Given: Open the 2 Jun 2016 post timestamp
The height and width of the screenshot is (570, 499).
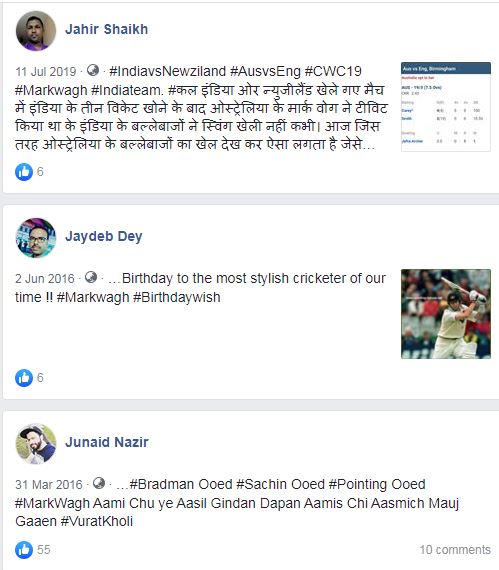Looking at the screenshot, I should pos(44,279).
